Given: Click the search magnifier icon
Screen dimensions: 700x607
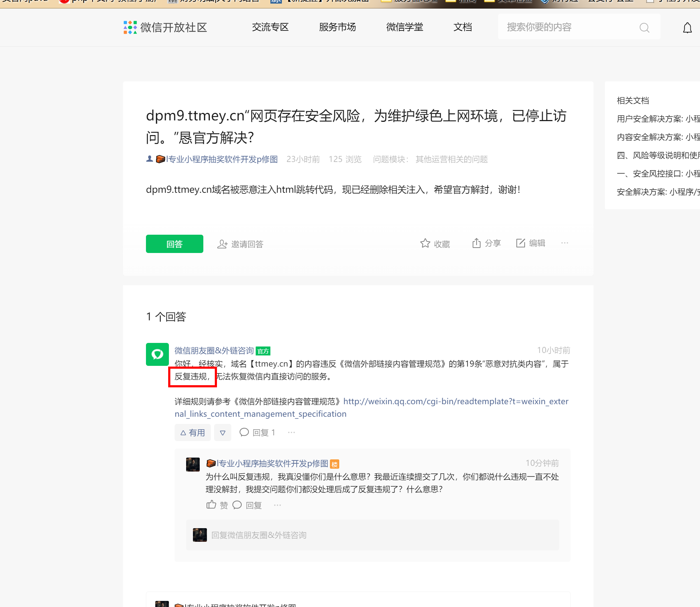Looking at the screenshot, I should click(644, 28).
